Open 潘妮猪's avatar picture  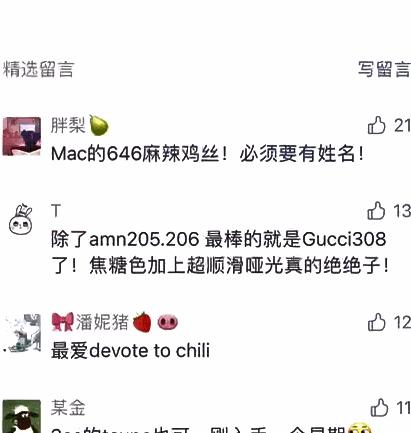pyautogui.click(x=22, y=333)
